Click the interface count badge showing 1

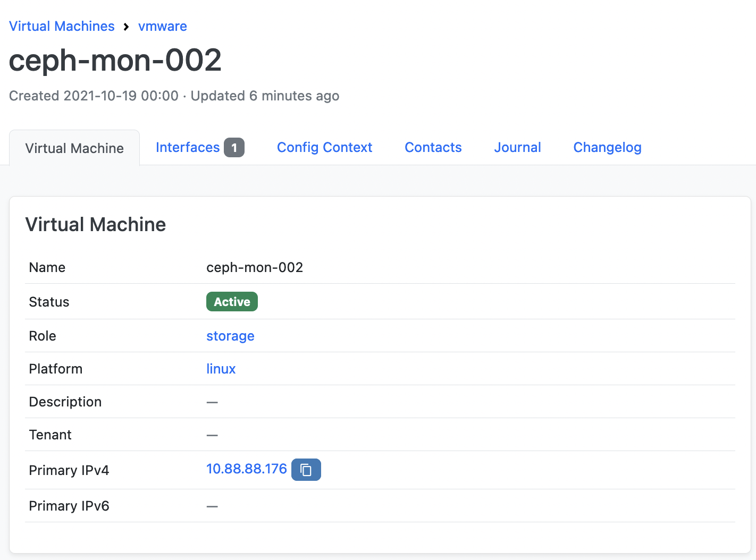234,147
